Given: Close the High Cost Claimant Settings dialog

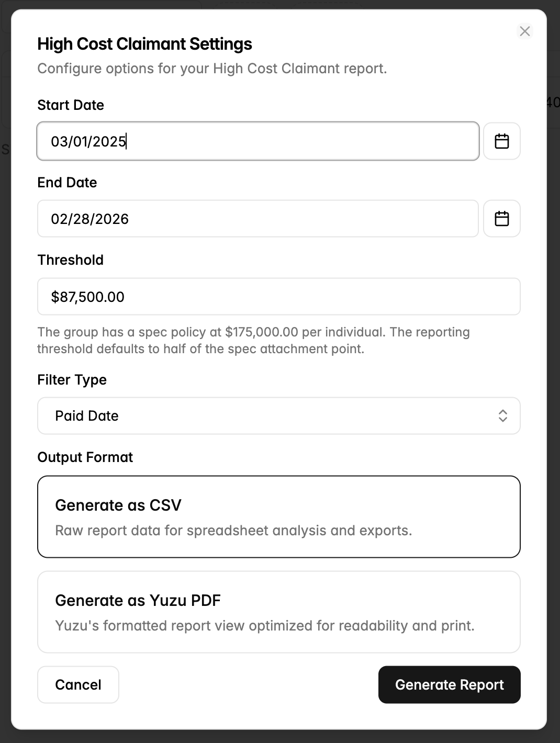Looking at the screenshot, I should tap(525, 31).
